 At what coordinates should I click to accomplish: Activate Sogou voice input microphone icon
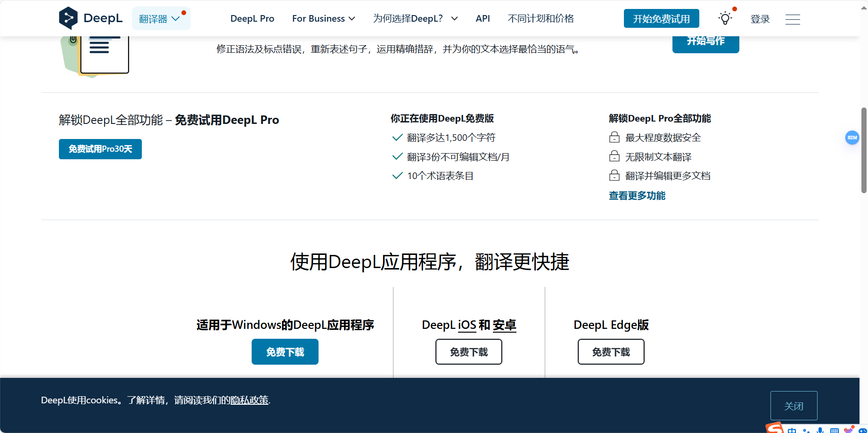820,430
